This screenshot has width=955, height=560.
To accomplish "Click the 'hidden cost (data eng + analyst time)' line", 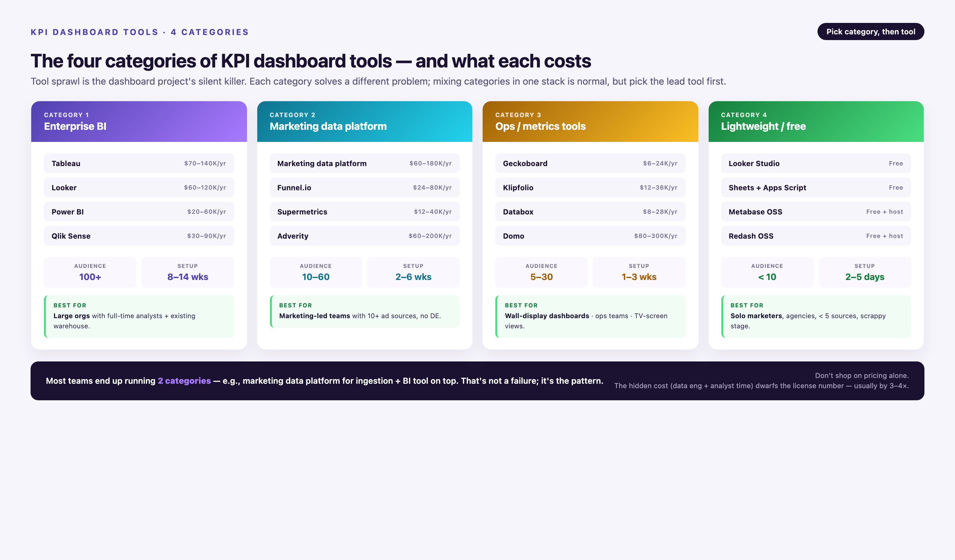I will point(761,386).
